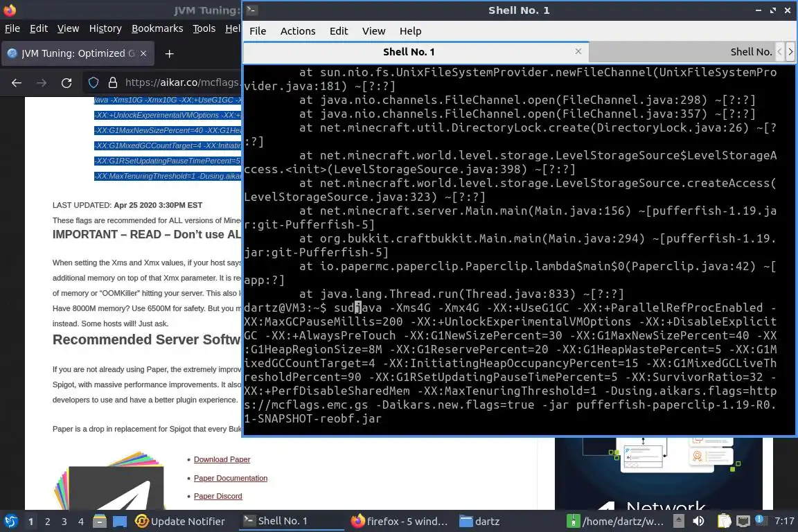Open the terminal's File menu
The image size is (798, 532).
258,31
